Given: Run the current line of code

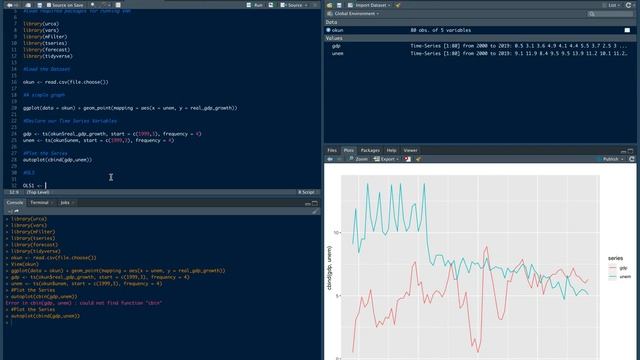Looking at the screenshot, I should pyautogui.click(x=255, y=5).
